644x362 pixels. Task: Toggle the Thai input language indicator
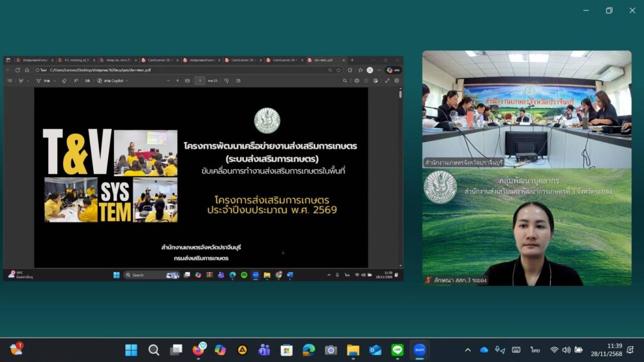tap(535, 350)
